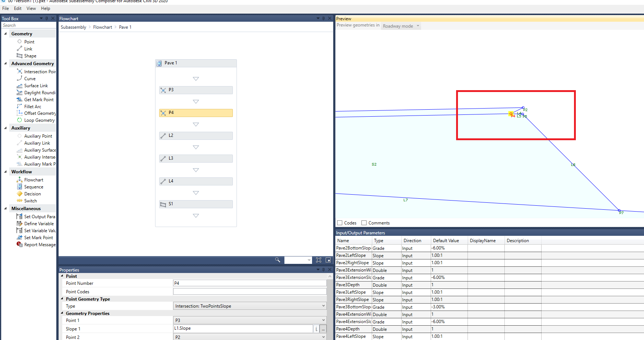Click the zoom magnifier below the flowchart
The image size is (644, 340).
pyautogui.click(x=278, y=260)
